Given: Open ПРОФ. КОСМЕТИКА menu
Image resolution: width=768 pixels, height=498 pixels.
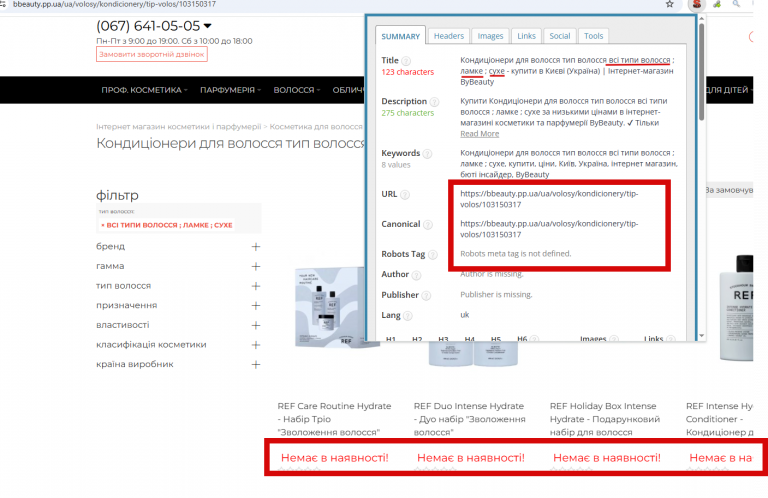Looking at the screenshot, I should point(144,90).
